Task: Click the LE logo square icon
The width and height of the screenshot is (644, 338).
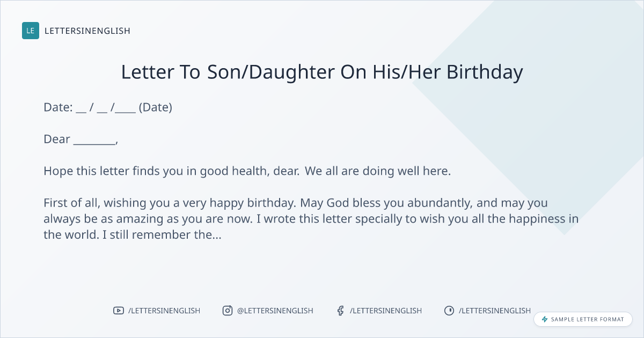Action: click(31, 31)
